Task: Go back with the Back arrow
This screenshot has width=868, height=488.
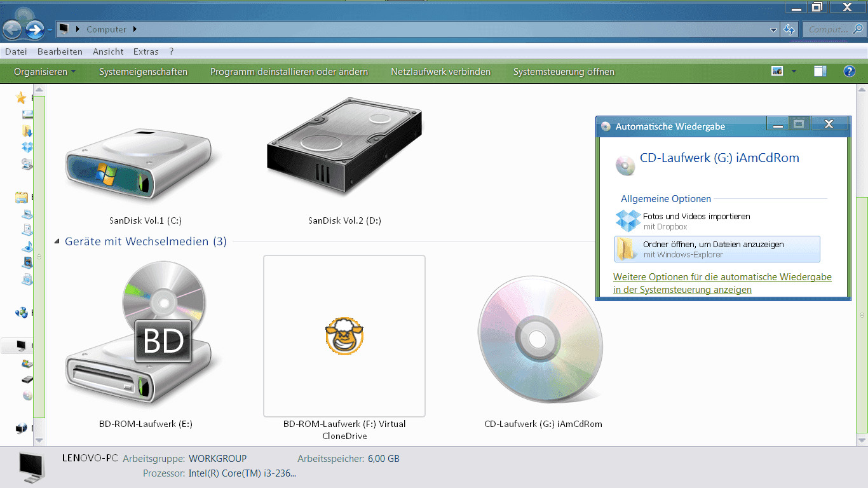Action: pyautogui.click(x=12, y=29)
